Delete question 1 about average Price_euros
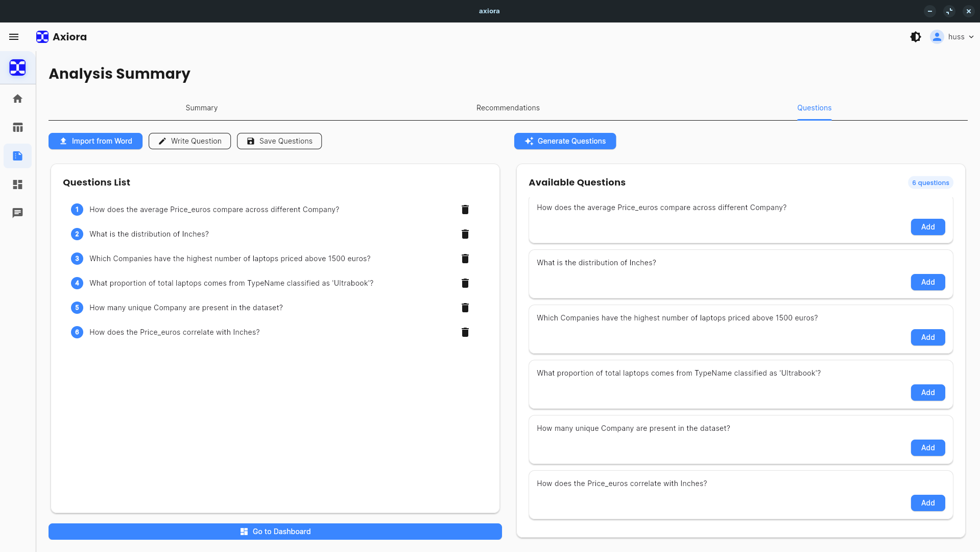The width and height of the screenshot is (980, 552). tap(465, 210)
